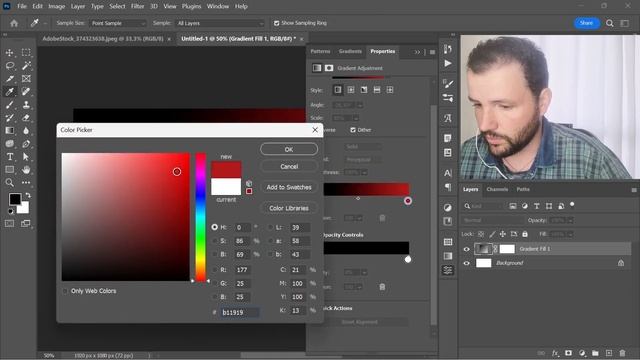The image size is (640, 360).
Task: Close the Color Picker dialog
Action: click(315, 130)
